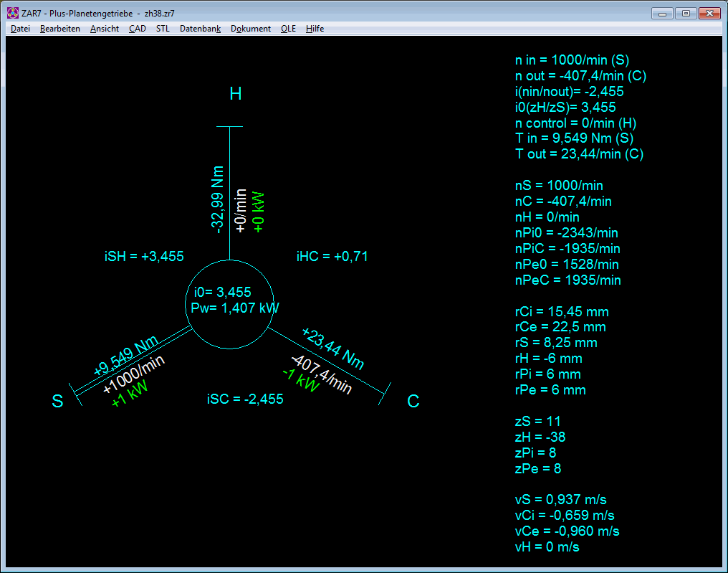Click the 'vCe = -0,960 m/s' value
The width and height of the screenshot is (728, 573).
(567, 531)
